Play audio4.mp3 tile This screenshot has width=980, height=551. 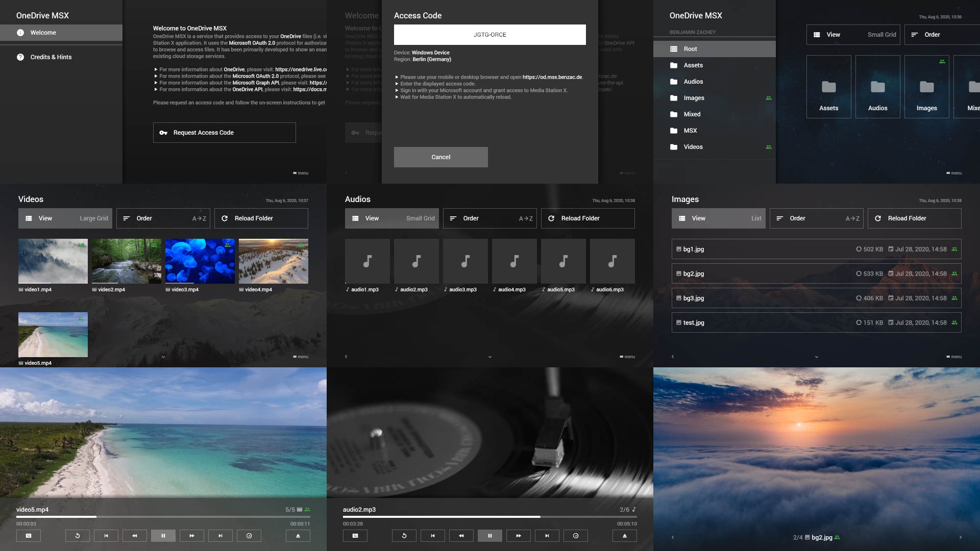point(514,261)
